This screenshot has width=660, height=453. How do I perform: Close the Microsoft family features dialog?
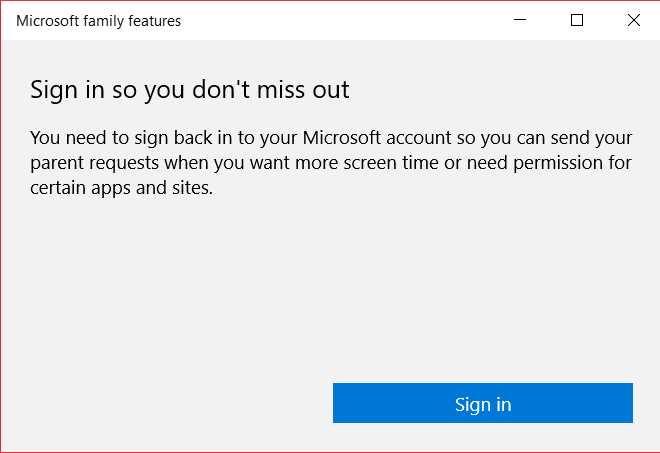click(x=632, y=20)
